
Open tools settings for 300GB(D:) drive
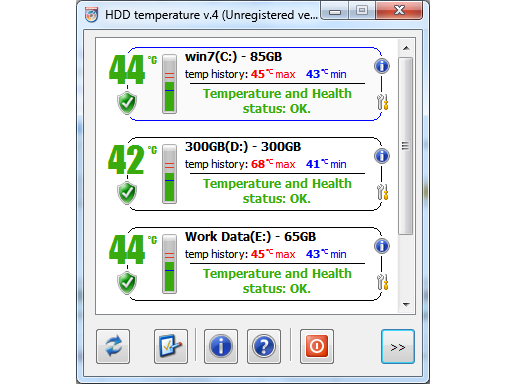pyautogui.click(x=382, y=192)
